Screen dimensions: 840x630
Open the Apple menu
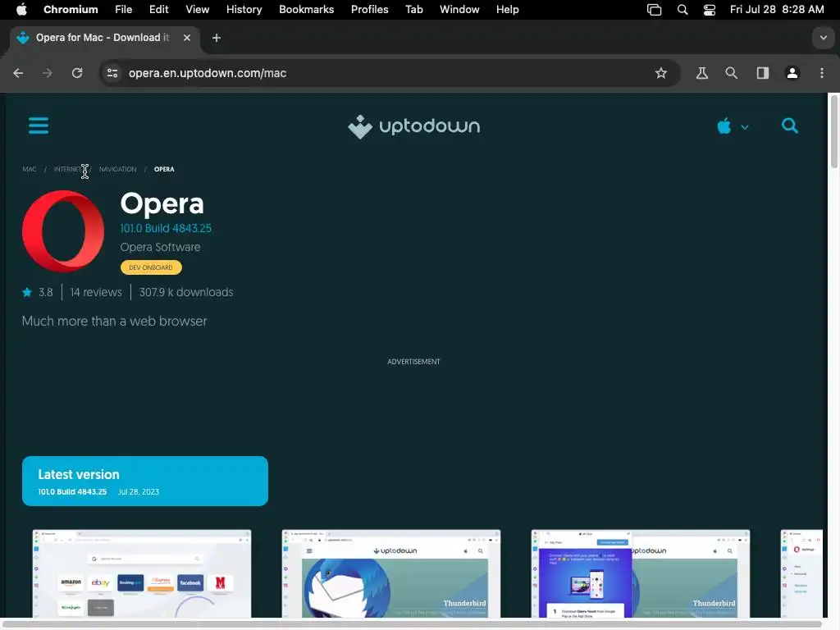[x=21, y=9]
